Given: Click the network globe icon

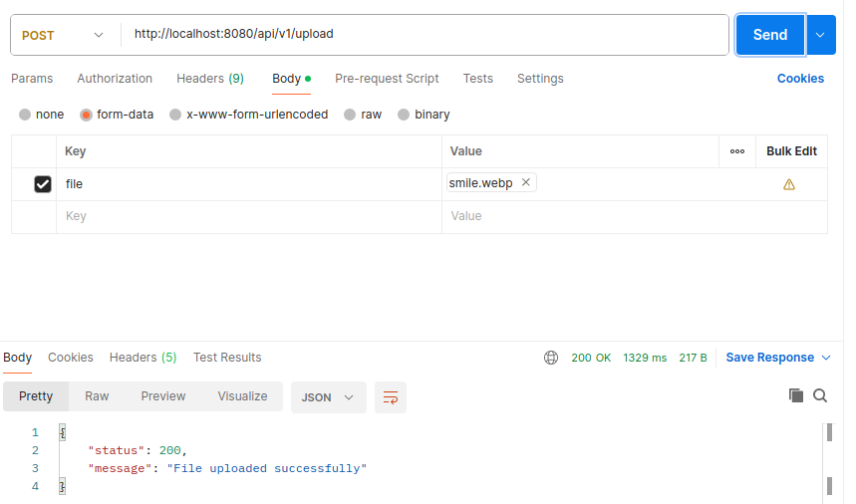Looking at the screenshot, I should [551, 358].
